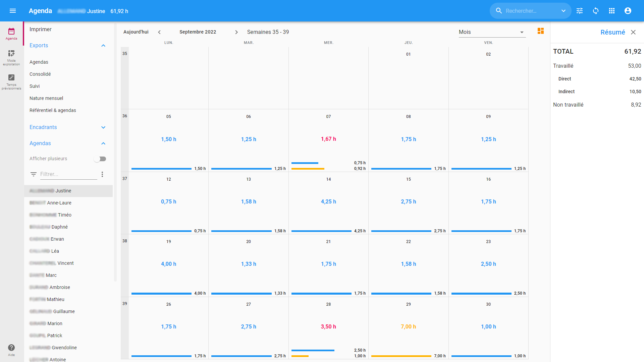Screen dimensions: 644x362
Task: Open day 19 showing 4,00 h
Action: (168, 265)
